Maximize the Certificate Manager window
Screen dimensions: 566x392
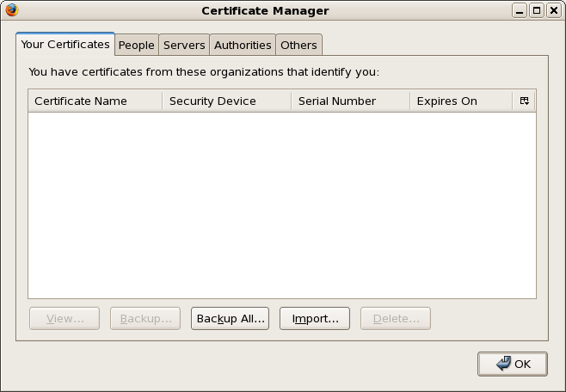(537, 10)
